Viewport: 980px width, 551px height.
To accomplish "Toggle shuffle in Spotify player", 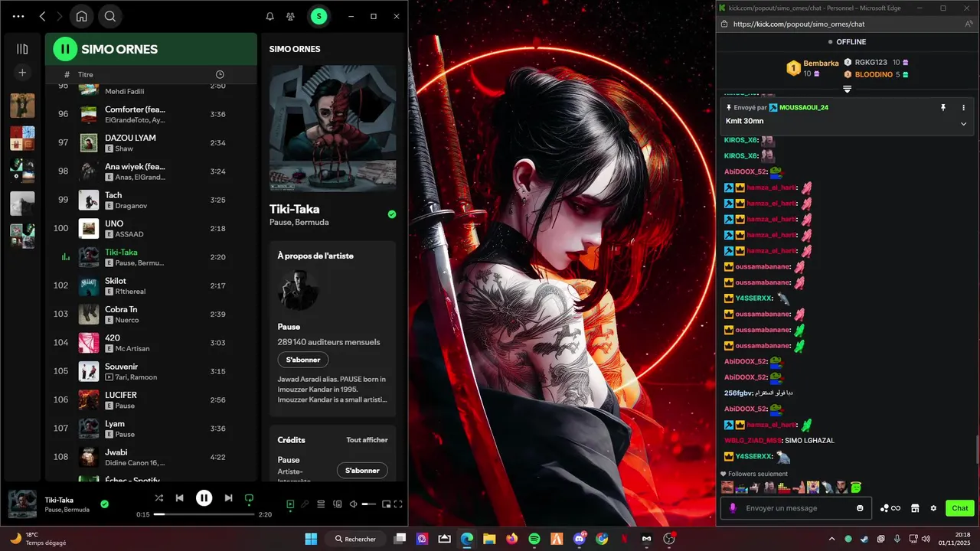I will [158, 498].
